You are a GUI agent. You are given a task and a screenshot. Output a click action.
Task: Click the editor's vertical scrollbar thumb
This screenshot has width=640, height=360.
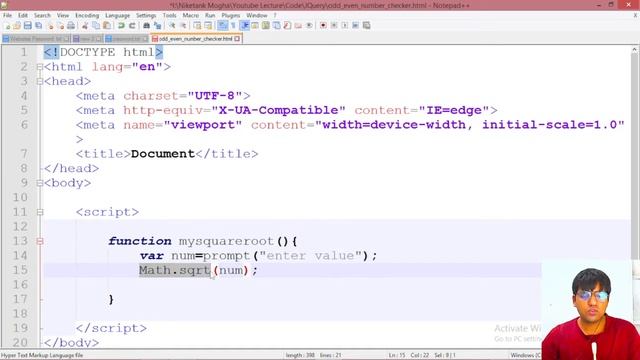pos(634,156)
